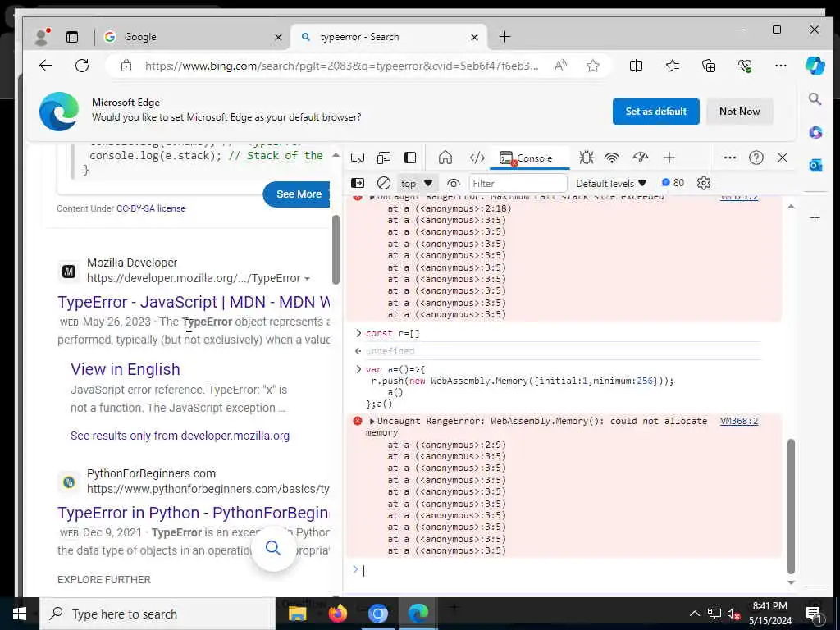Open File Explorer from the taskbar
This screenshot has width=840, height=630.
pos(297,614)
